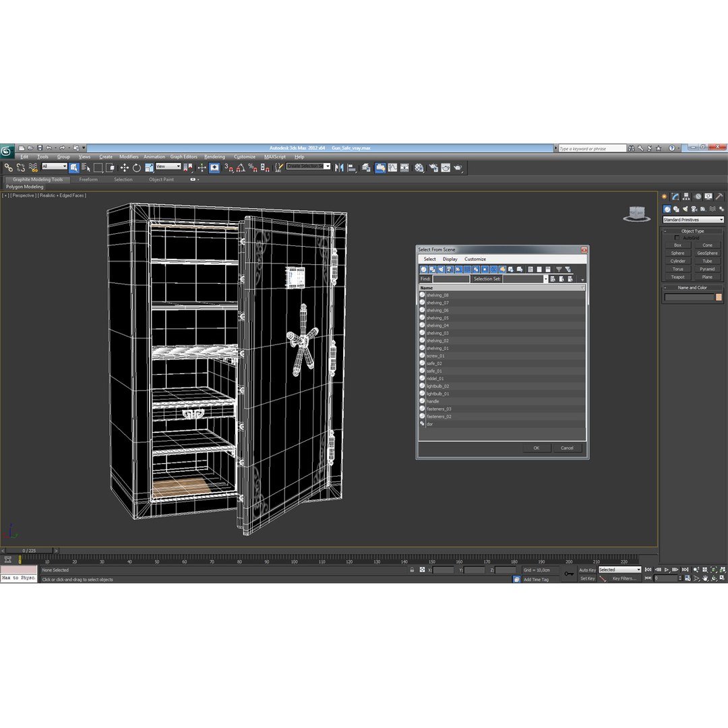Open the Curve Editor

coord(393,168)
